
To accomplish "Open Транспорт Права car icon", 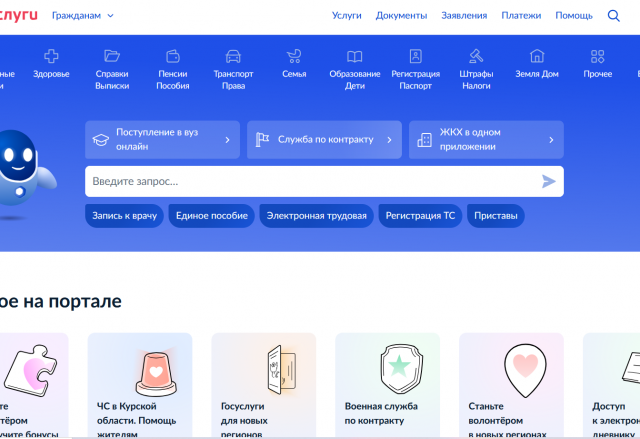I will [233, 56].
